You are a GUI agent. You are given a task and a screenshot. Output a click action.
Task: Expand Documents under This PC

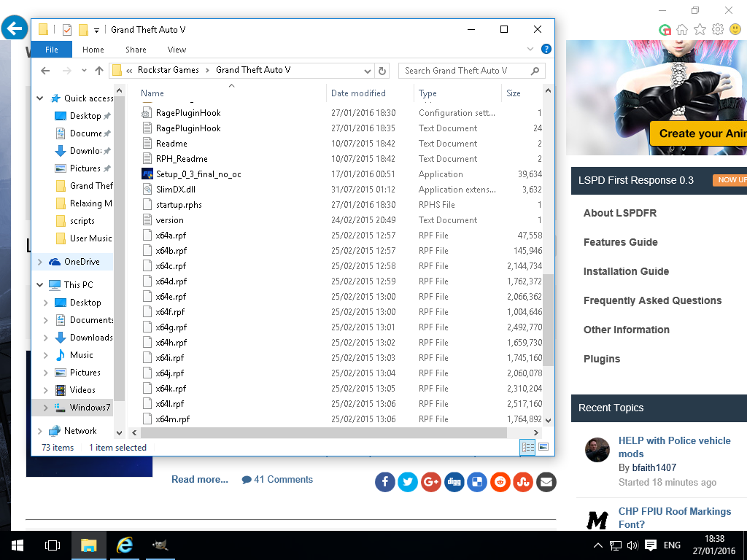[x=46, y=320]
